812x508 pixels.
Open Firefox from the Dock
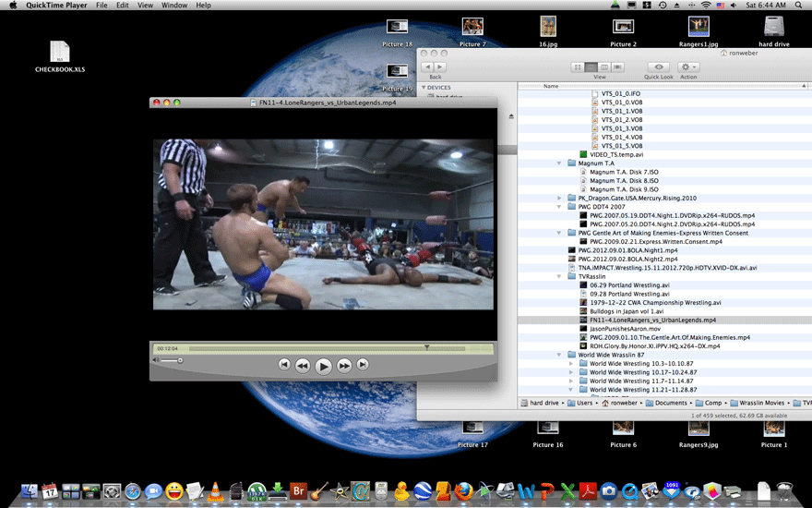(463, 491)
